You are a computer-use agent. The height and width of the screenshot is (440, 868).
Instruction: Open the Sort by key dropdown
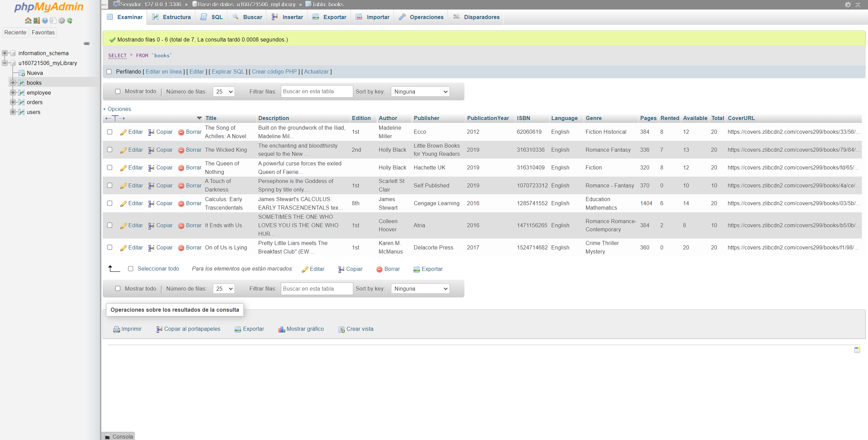click(x=420, y=92)
